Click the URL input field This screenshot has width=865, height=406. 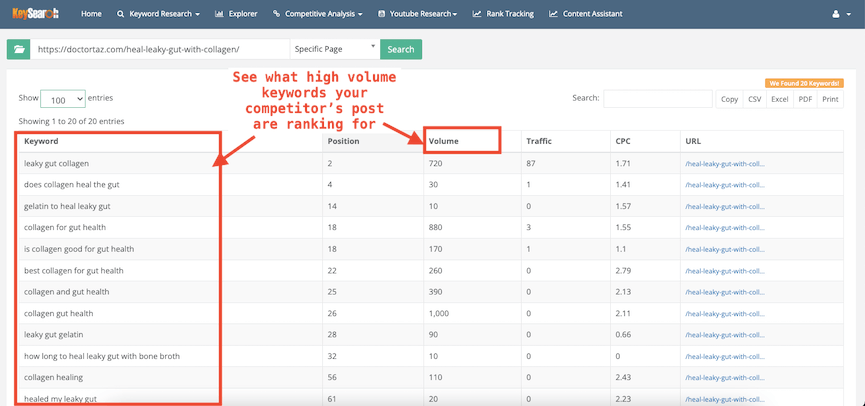160,49
